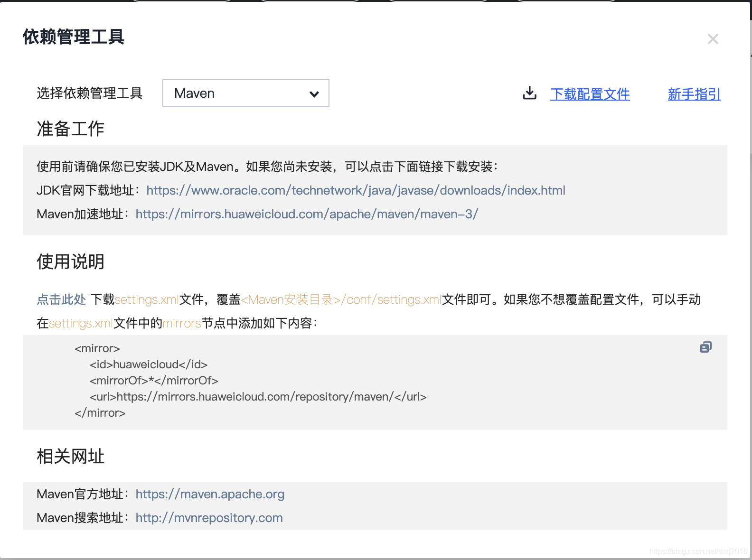Copy the mirror code snippet with the copy icon

click(x=706, y=347)
